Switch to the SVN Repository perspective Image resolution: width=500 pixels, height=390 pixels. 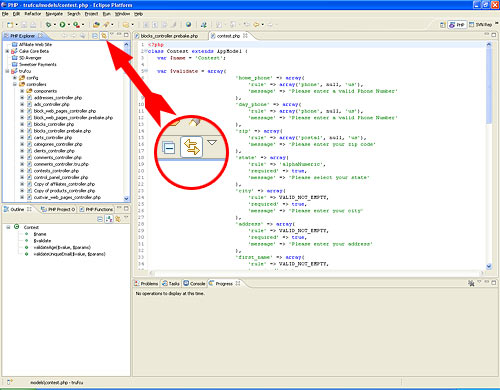coord(481,25)
